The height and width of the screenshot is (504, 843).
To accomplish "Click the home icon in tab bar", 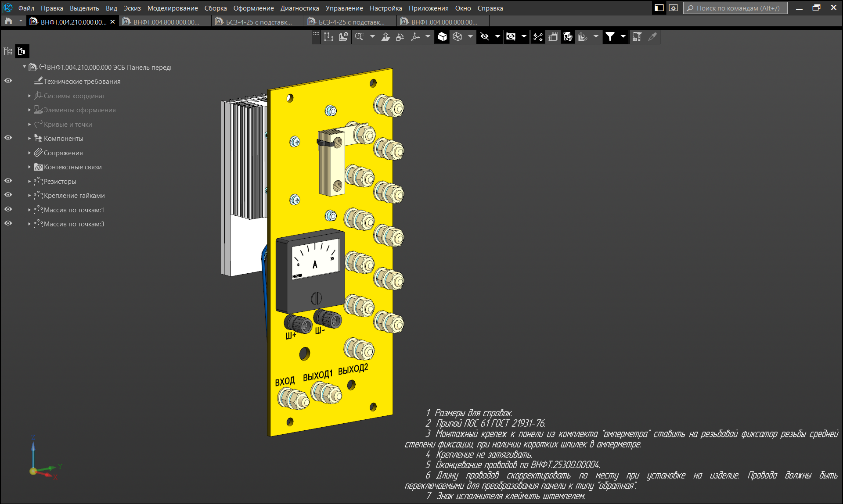I will (8, 21).
